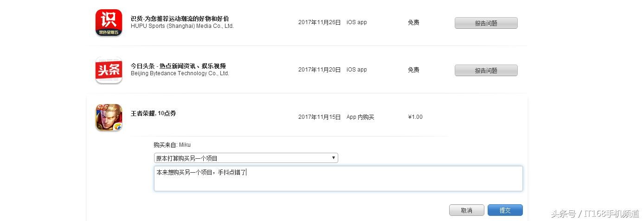The width and height of the screenshot is (644, 221).
Task: Click HUPU Sports (Shanghai) Media developer name
Action: tap(182, 26)
